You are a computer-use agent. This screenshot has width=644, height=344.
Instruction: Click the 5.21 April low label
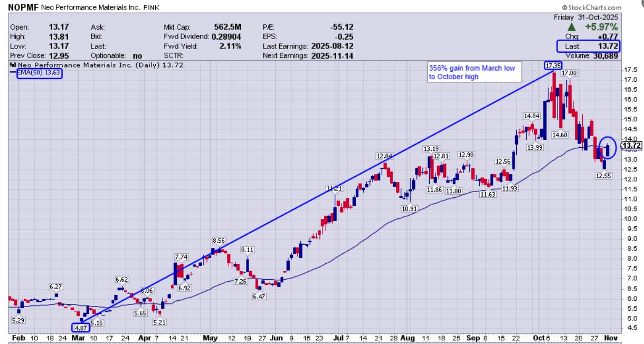click(x=160, y=321)
